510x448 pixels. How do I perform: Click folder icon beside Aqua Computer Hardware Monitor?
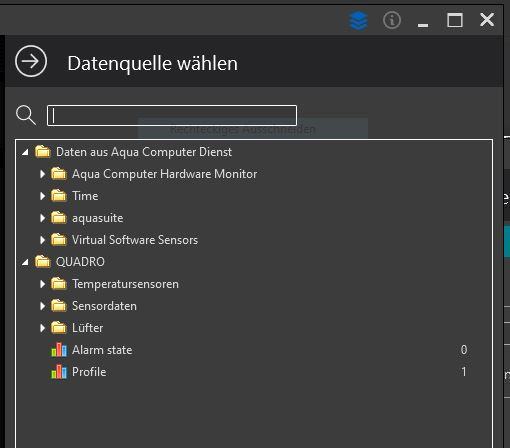pos(59,174)
